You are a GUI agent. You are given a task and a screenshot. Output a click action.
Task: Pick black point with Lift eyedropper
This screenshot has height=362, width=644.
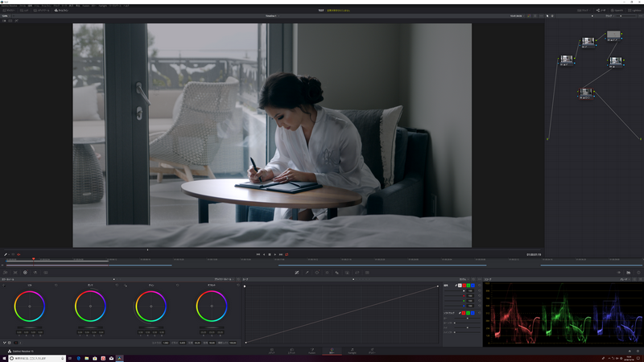coord(4,285)
